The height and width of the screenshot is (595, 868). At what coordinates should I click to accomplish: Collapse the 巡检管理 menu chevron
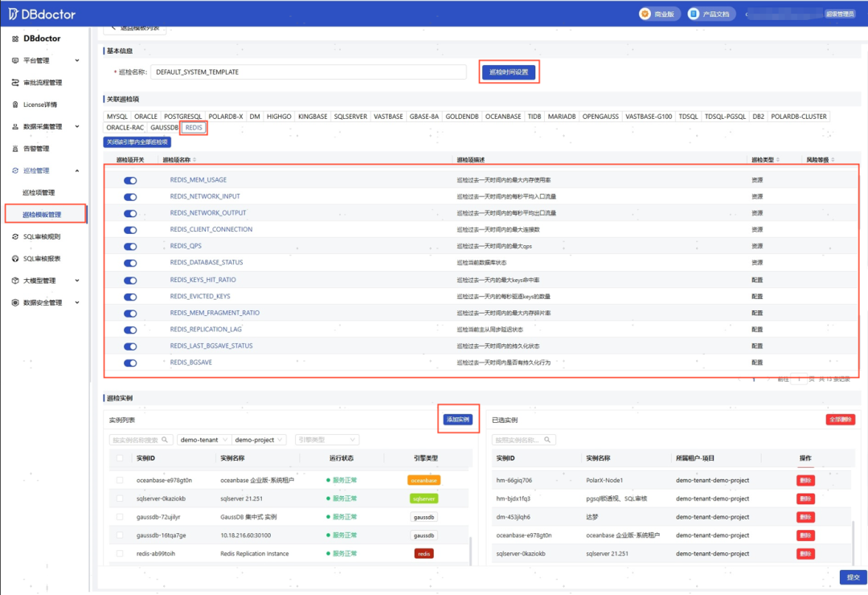coord(77,170)
